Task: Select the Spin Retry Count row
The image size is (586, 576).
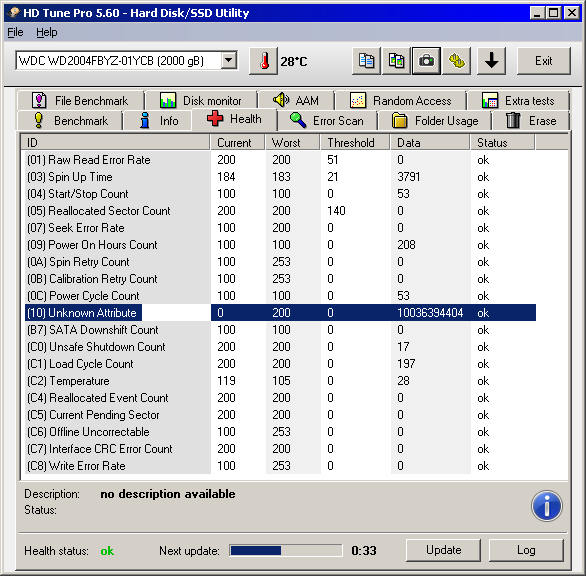Action: [x=280, y=262]
